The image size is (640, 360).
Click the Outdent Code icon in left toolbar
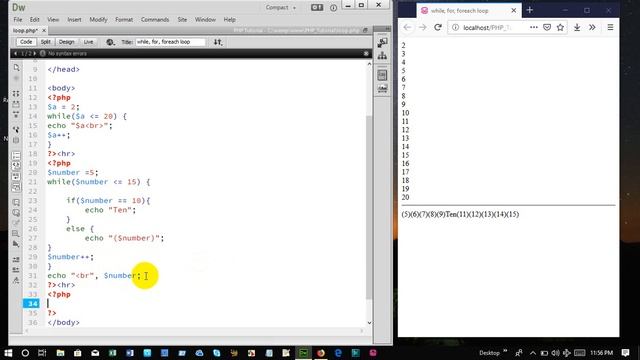[x=16, y=270]
